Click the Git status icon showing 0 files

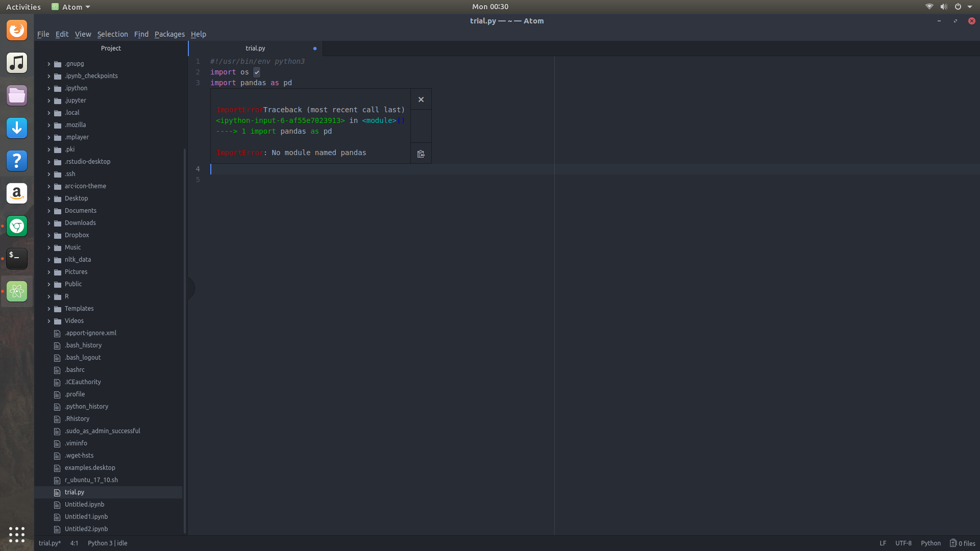[963, 543]
